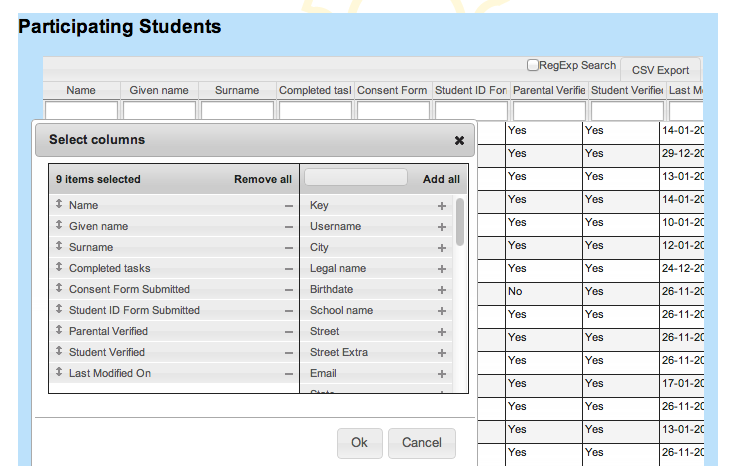740x466 pixels.
Task: Click minus icon next to Name
Action: [289, 205]
